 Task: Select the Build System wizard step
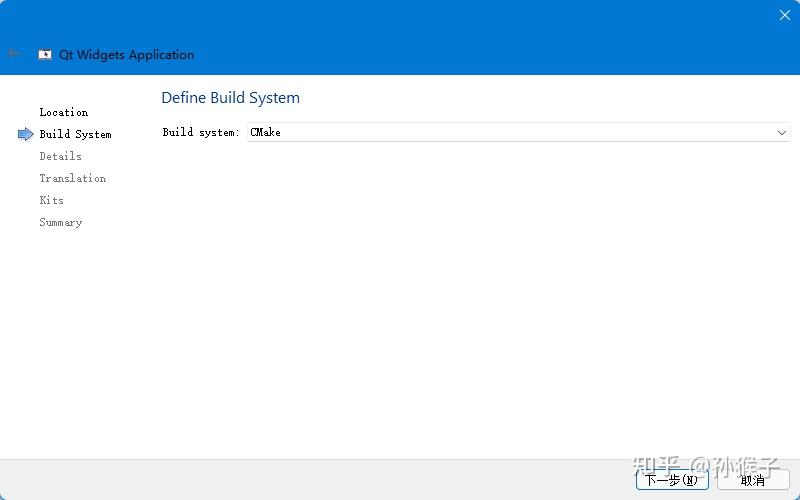coord(76,134)
